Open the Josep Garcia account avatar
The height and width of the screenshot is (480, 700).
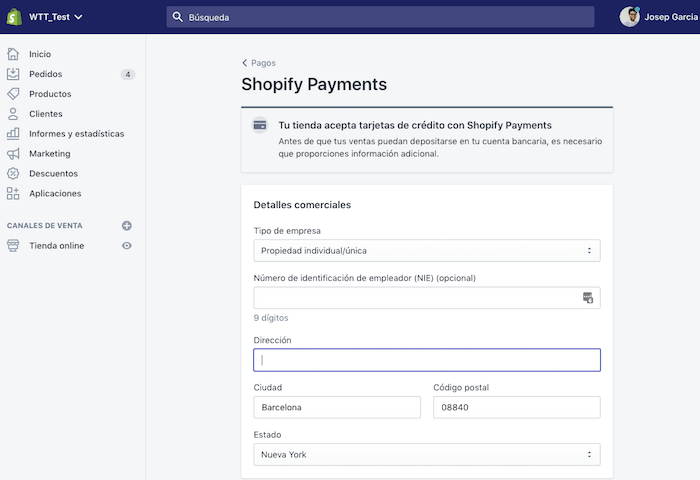tap(629, 17)
